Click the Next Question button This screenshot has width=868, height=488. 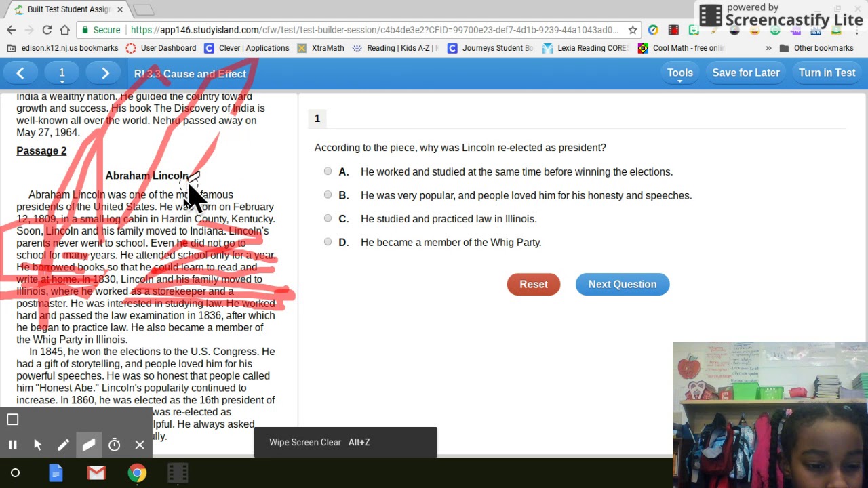[x=622, y=284]
